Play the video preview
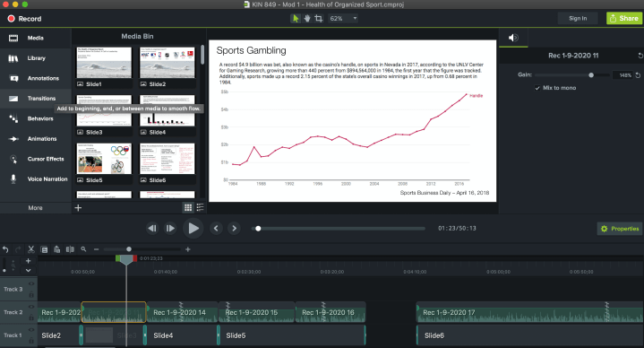Screen dimensions: 644x348 tap(193, 229)
